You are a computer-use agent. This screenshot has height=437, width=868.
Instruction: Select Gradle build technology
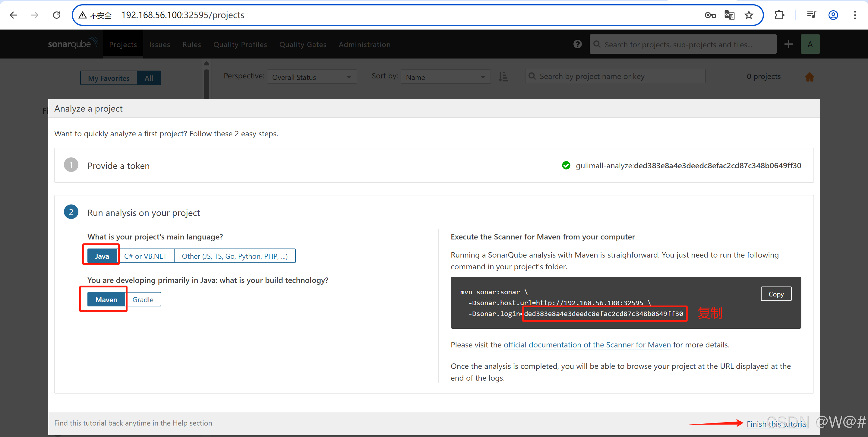pos(143,299)
